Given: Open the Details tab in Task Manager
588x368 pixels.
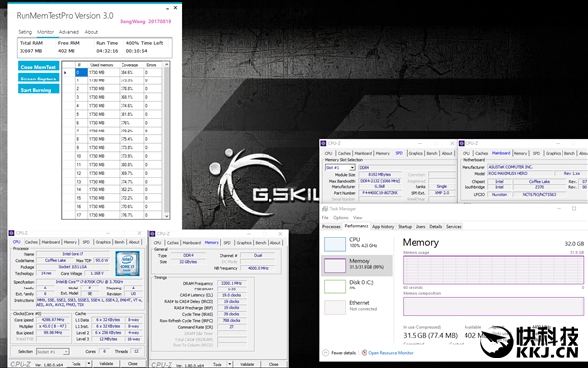Looking at the screenshot, I should 435,227.
